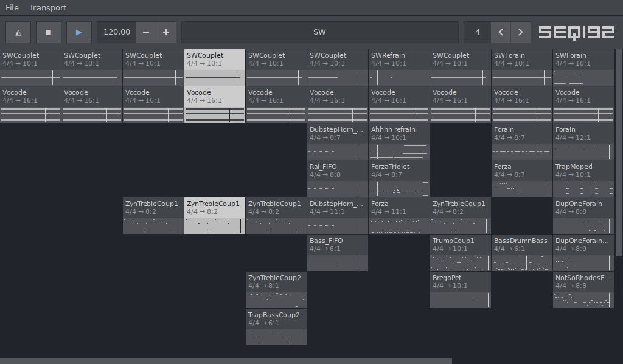Toggle the Rai_FIFO sequence
623x364 pixels.
point(338,179)
